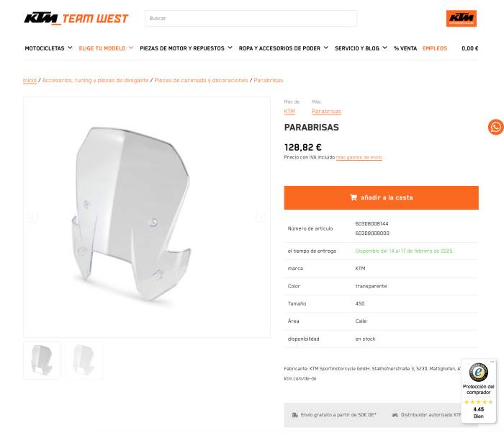Open the WhatsApp chat bubble
Screen dimensions: 504x433
pyautogui.click(x=496, y=127)
